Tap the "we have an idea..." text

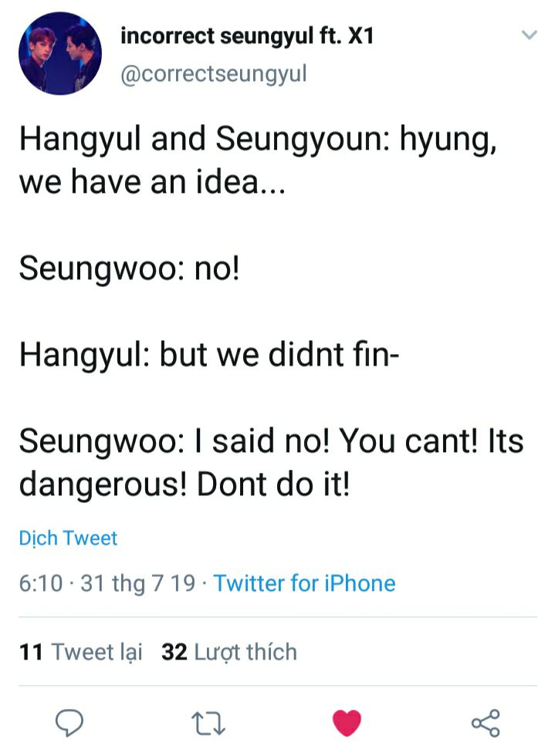click(x=151, y=185)
